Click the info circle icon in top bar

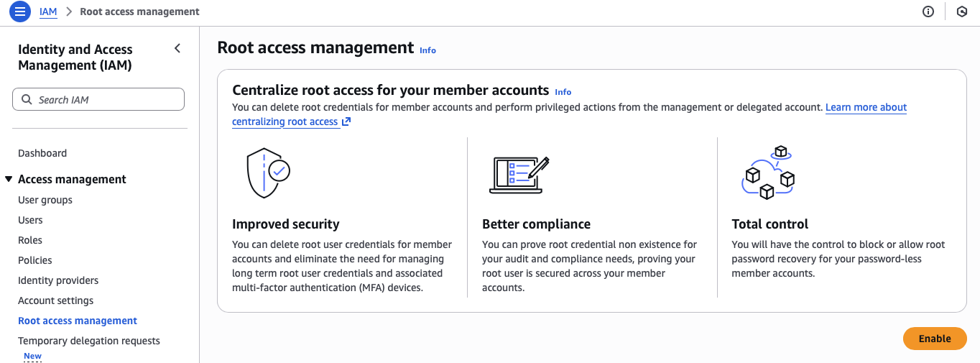928,12
